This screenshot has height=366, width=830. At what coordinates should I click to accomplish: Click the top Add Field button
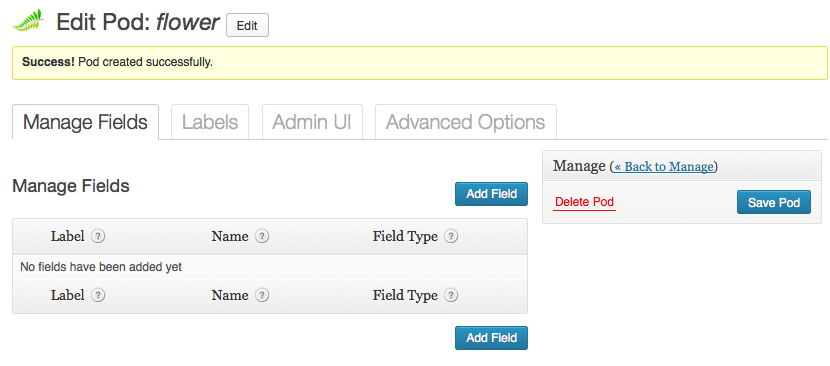[x=491, y=194]
